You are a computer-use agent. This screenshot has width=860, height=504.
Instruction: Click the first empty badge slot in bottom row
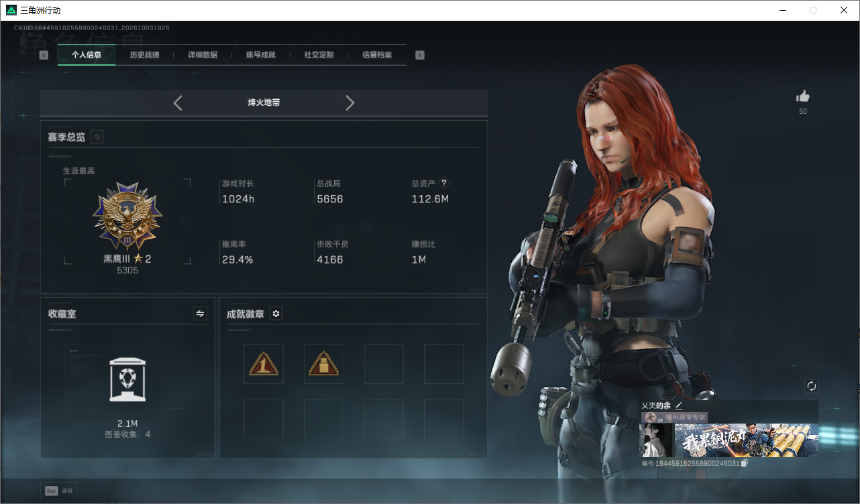tap(264, 419)
